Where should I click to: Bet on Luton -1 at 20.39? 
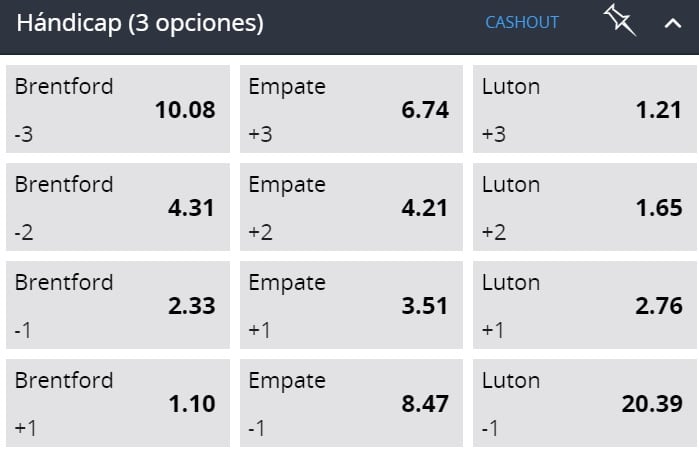(x=585, y=403)
